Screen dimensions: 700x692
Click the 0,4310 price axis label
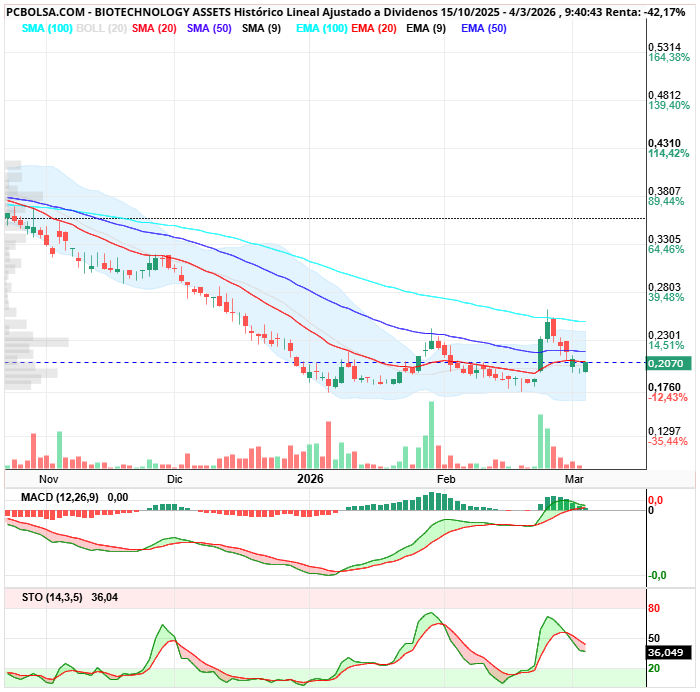click(664, 143)
